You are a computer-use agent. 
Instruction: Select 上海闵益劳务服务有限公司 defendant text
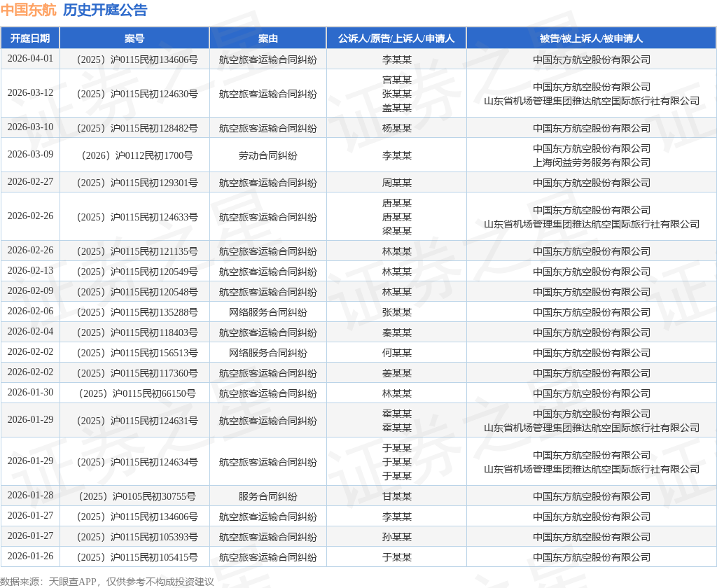point(591,162)
